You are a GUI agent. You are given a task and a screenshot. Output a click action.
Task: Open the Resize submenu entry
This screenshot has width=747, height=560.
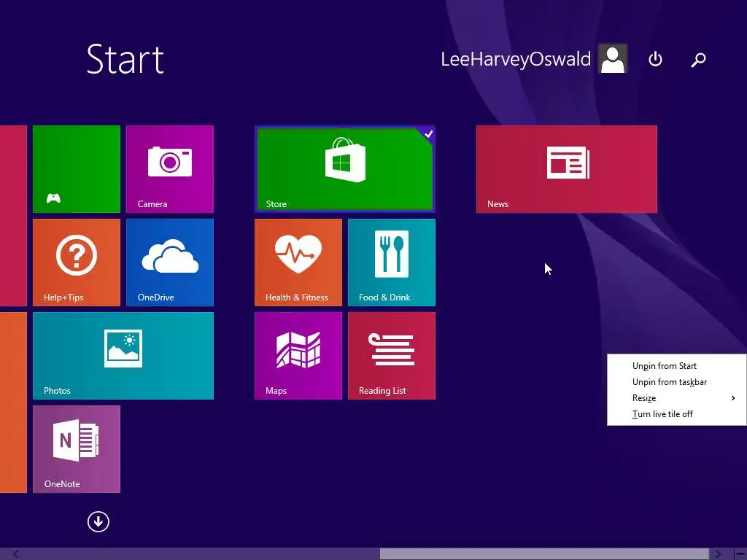click(676, 398)
